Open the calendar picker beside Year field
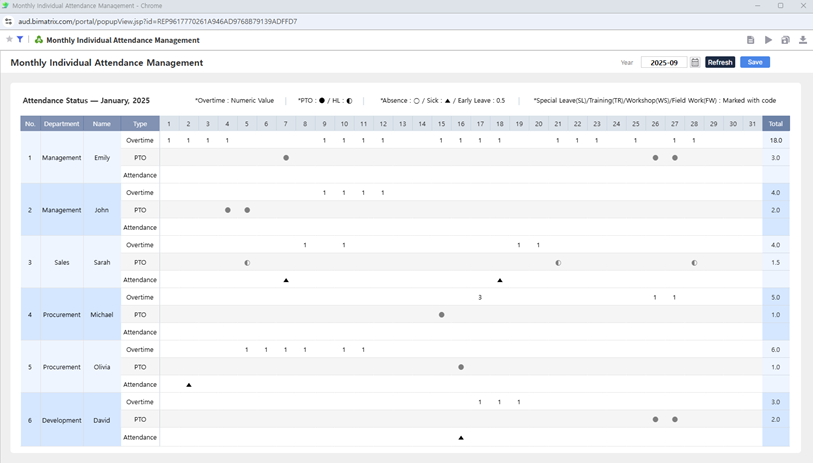The width and height of the screenshot is (813, 463). click(695, 62)
